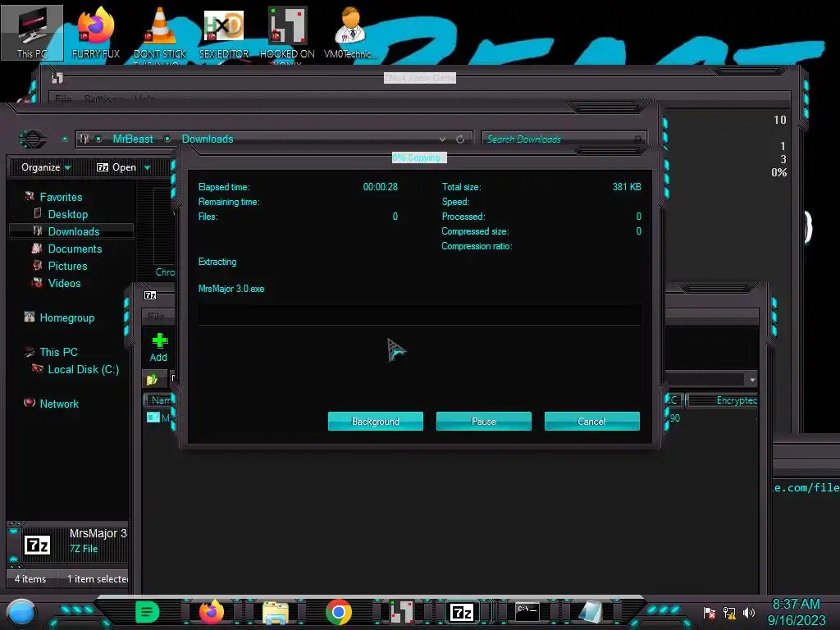Open Organize dropdown in Explorer
This screenshot has width=840, height=630.
(x=46, y=167)
